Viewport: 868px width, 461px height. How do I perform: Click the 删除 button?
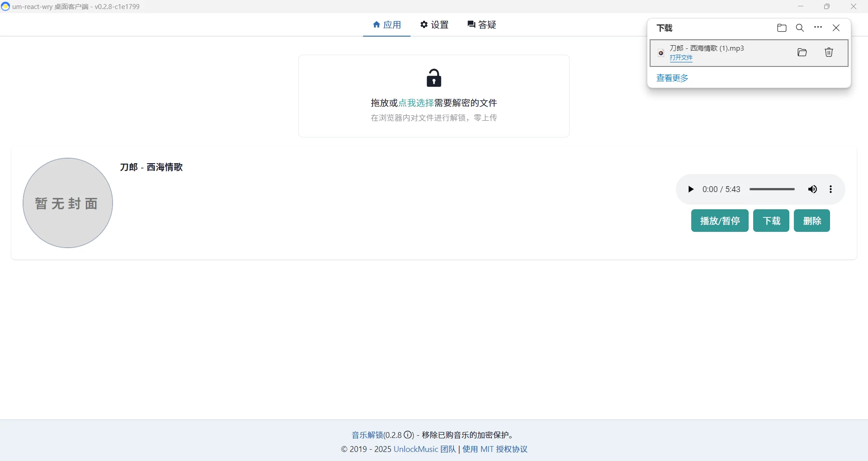coord(812,221)
